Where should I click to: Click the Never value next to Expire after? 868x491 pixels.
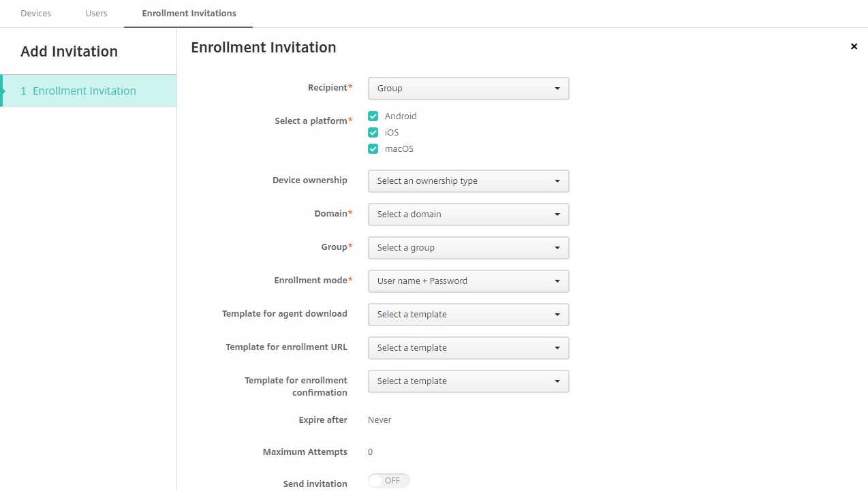point(379,419)
